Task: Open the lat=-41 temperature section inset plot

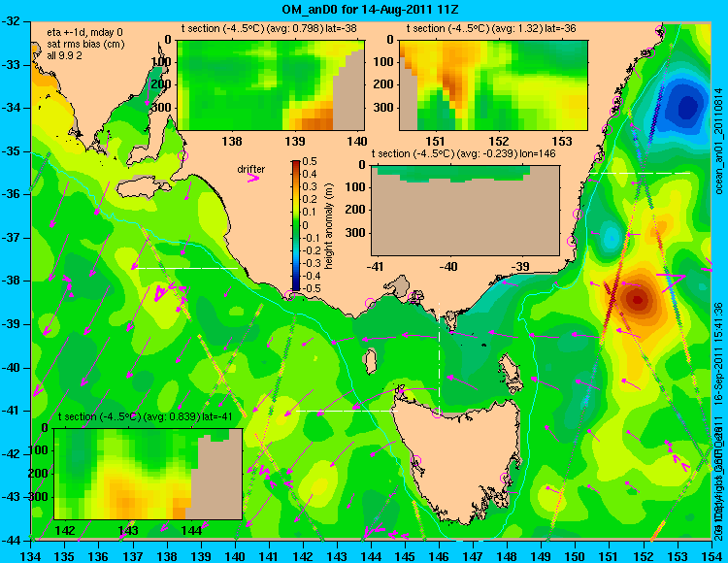Action: tap(149, 474)
